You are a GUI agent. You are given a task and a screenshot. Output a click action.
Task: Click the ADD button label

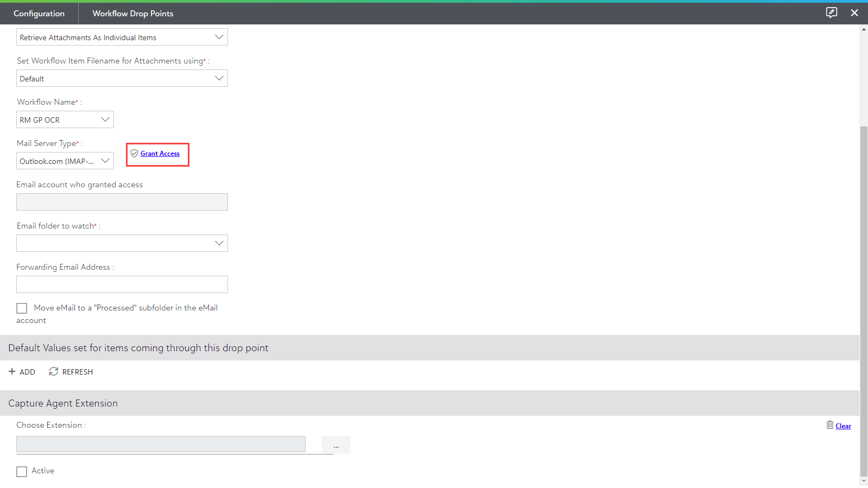27,372
